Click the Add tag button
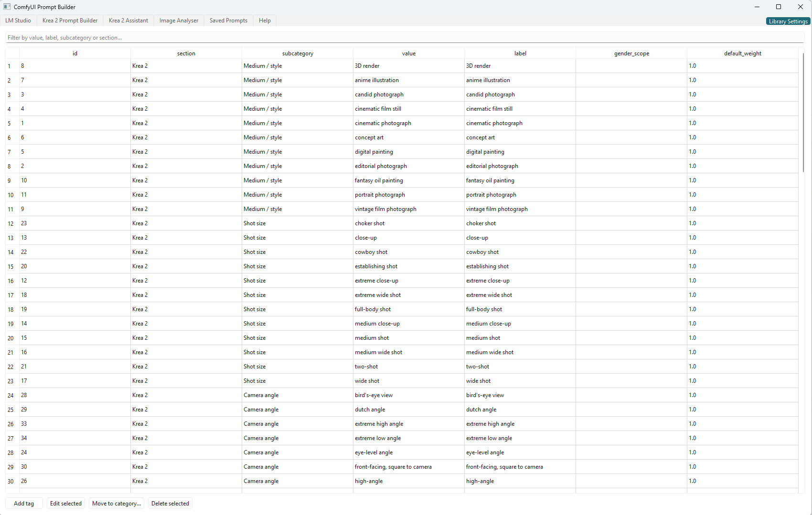Screen dimensions: 812x515 pos(24,504)
